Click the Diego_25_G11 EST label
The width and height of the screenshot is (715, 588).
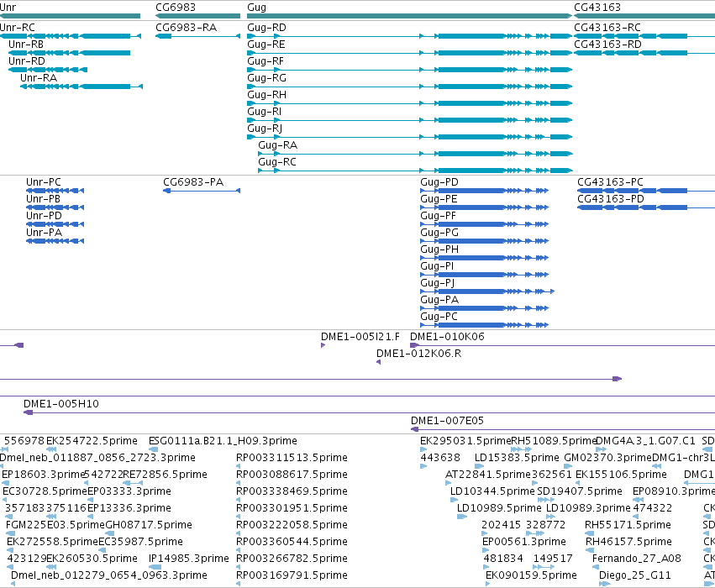(x=634, y=575)
